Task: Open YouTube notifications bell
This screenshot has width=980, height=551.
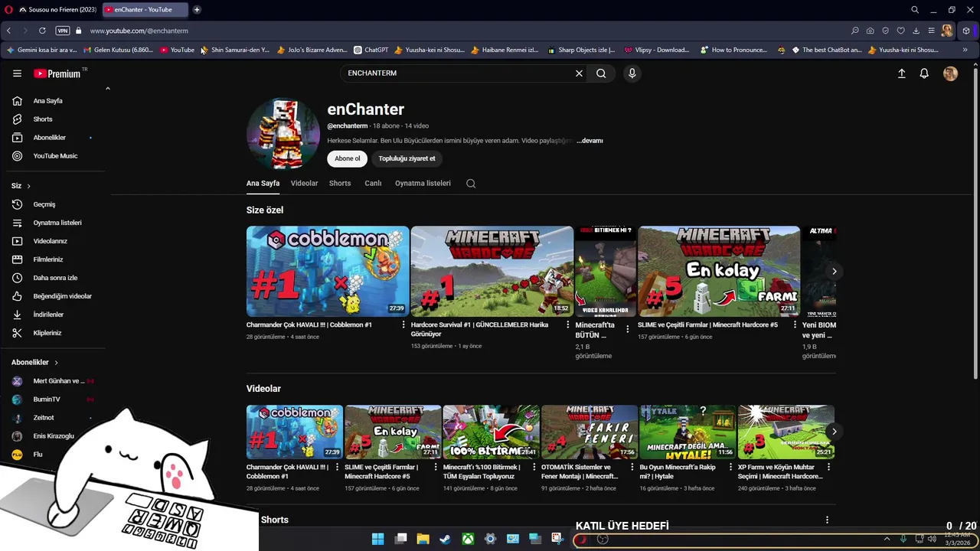Action: click(924, 73)
